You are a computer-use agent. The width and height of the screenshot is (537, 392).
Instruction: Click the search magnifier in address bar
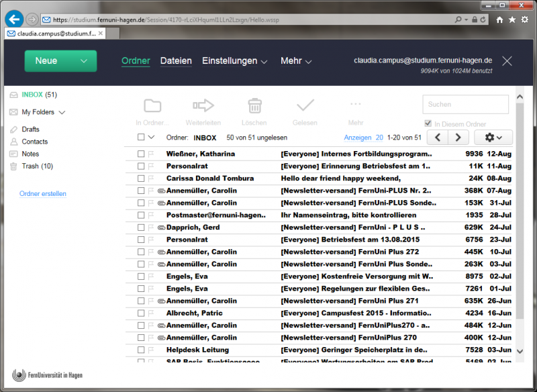click(x=458, y=19)
